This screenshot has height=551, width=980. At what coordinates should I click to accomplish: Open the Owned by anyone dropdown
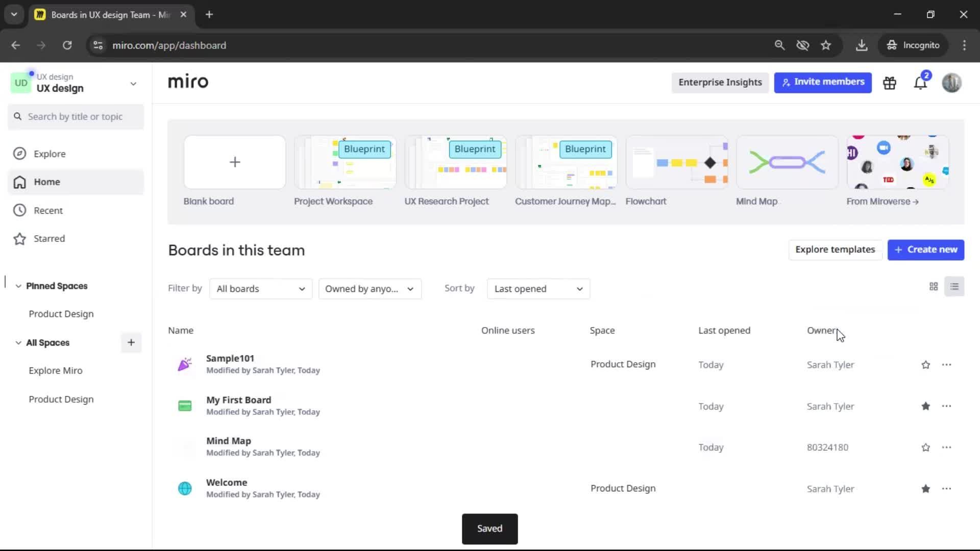click(370, 289)
